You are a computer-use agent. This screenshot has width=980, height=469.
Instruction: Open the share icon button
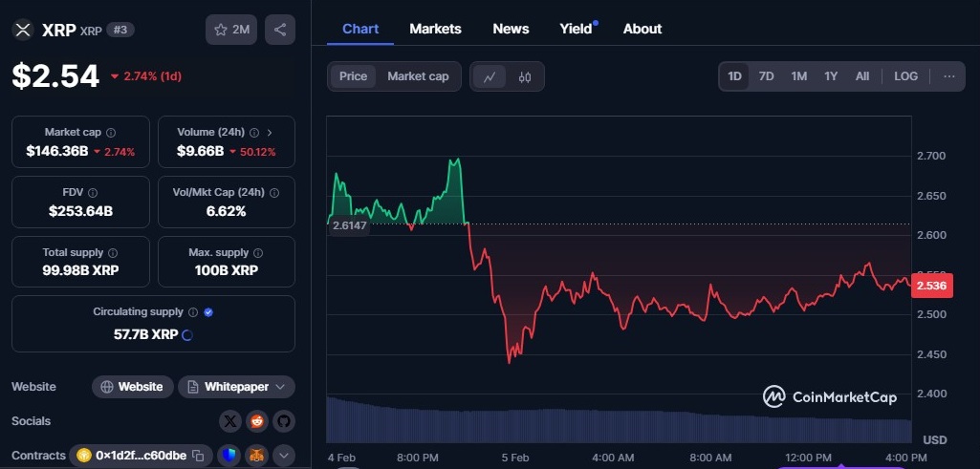pos(280,30)
